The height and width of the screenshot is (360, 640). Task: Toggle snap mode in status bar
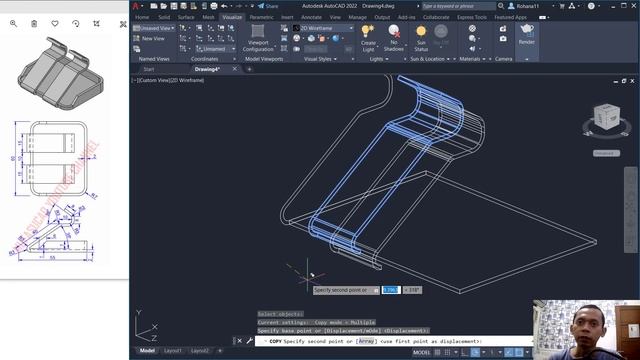447,352
